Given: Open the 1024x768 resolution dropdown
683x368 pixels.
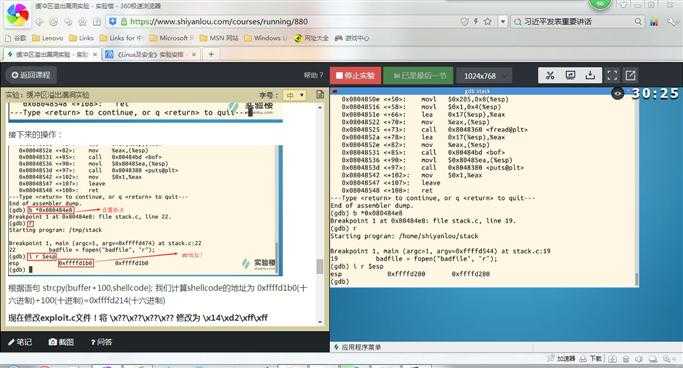Looking at the screenshot, I should pos(484,76).
